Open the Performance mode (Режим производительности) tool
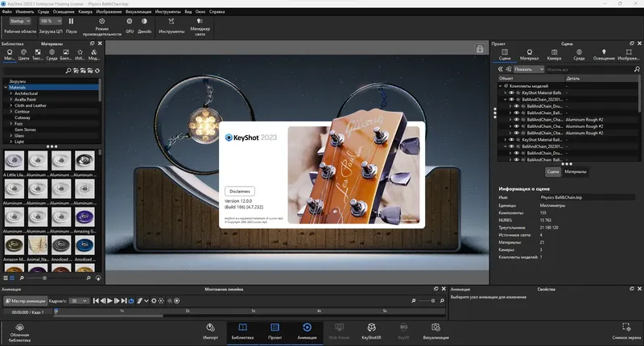 click(103, 22)
